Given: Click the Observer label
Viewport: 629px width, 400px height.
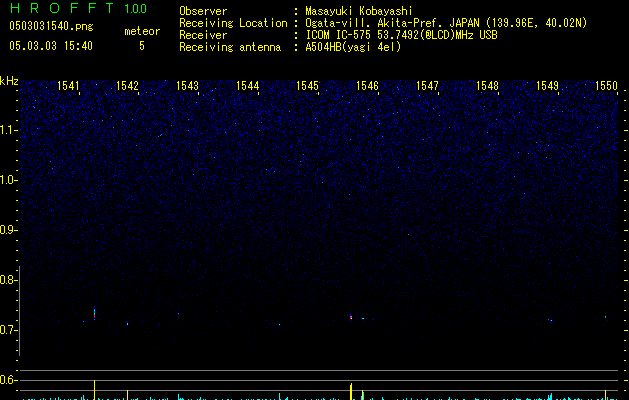Looking at the screenshot, I should 203,11.
